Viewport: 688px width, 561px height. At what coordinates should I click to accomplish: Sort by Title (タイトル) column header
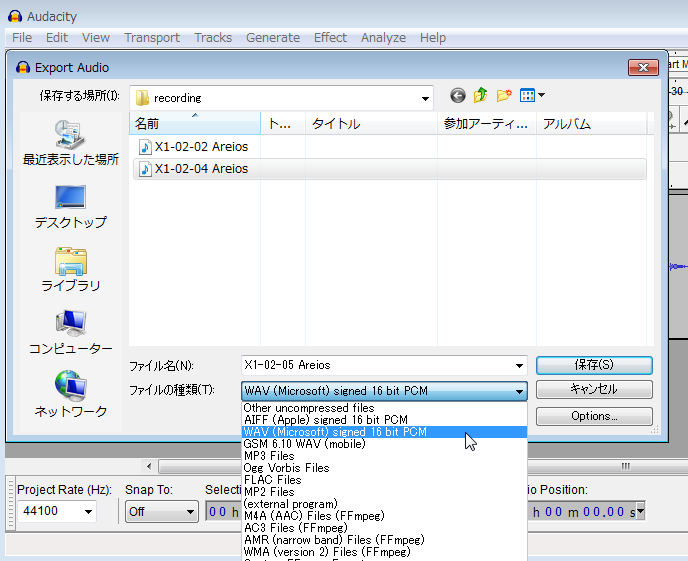pyautogui.click(x=371, y=124)
